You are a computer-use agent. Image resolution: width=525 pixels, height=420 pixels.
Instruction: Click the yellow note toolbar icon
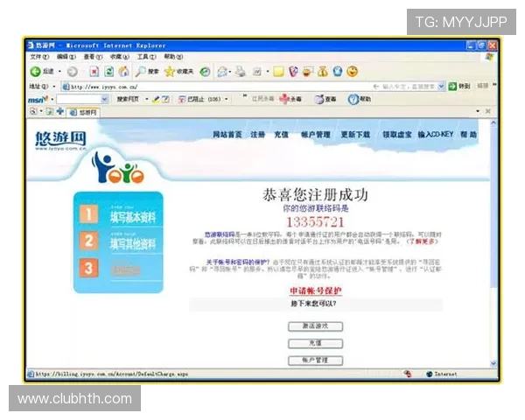pyautogui.click(x=278, y=72)
